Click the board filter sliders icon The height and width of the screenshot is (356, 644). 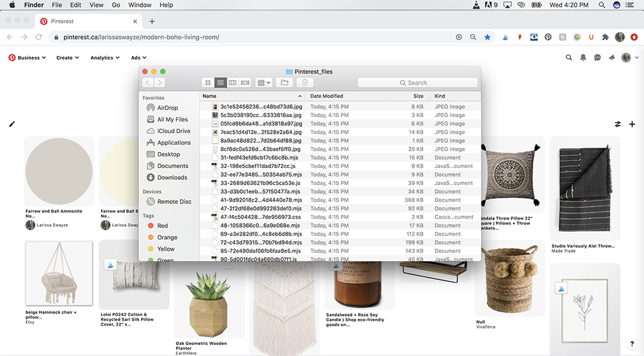pos(618,124)
